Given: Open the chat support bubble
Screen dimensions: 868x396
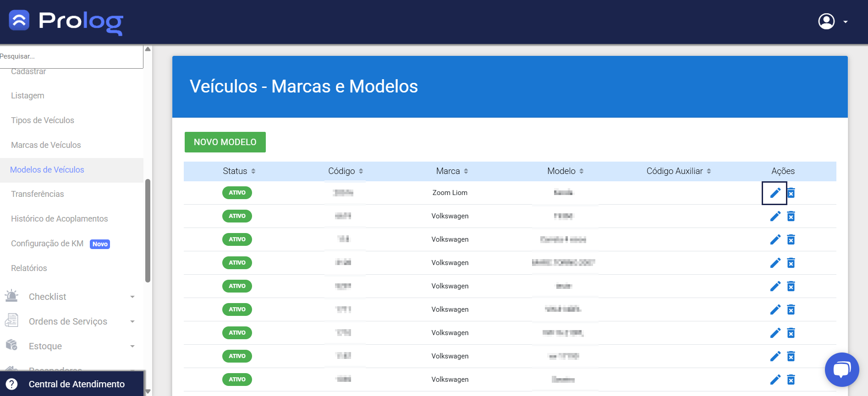Looking at the screenshot, I should 841,369.
